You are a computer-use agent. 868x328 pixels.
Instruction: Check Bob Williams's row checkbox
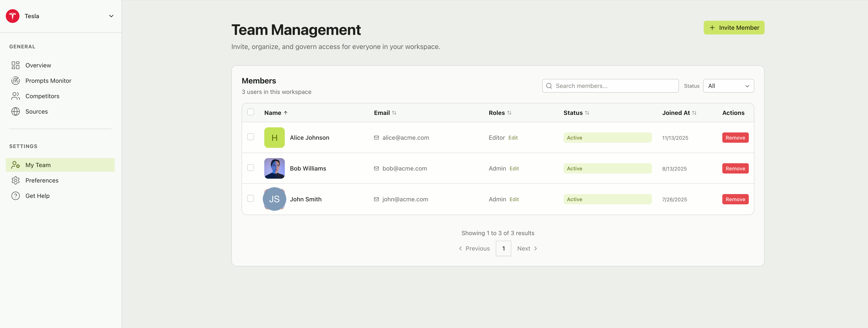point(251,167)
